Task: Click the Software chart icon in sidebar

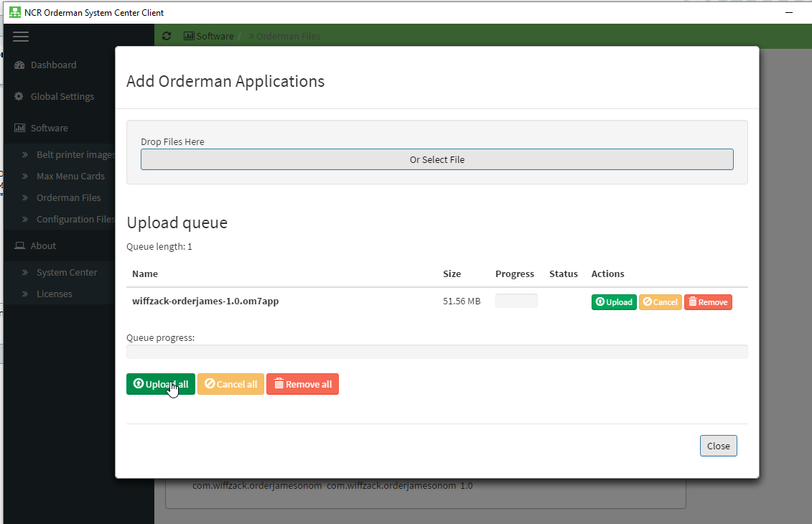Action: coord(19,128)
